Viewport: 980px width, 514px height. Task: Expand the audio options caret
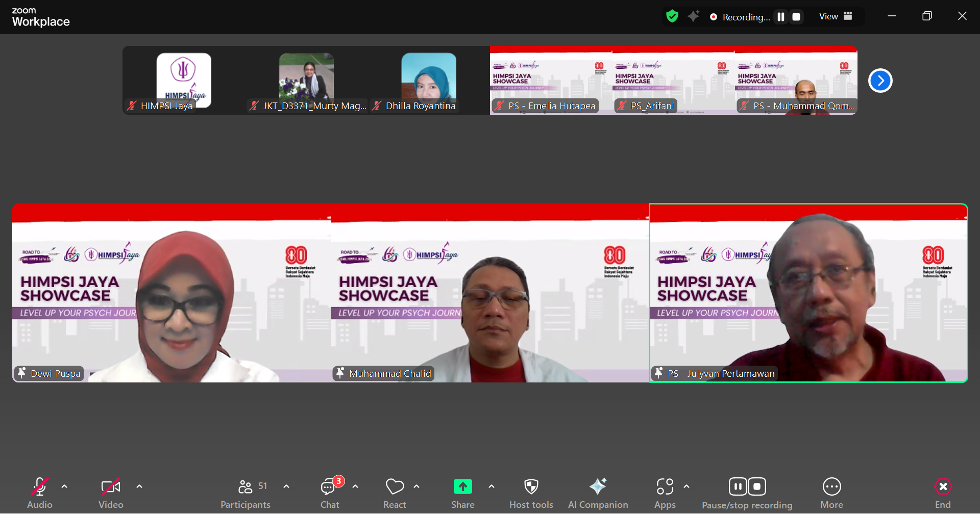point(64,486)
